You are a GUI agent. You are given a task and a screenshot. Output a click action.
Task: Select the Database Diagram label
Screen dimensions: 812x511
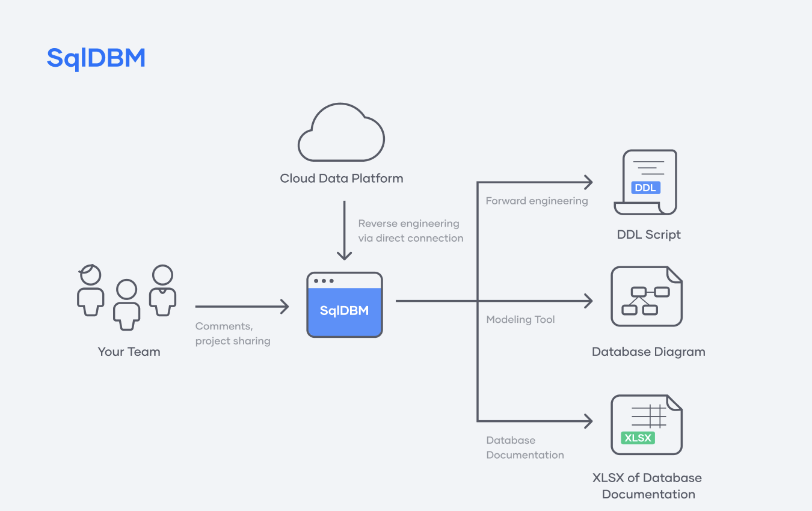[x=648, y=352]
